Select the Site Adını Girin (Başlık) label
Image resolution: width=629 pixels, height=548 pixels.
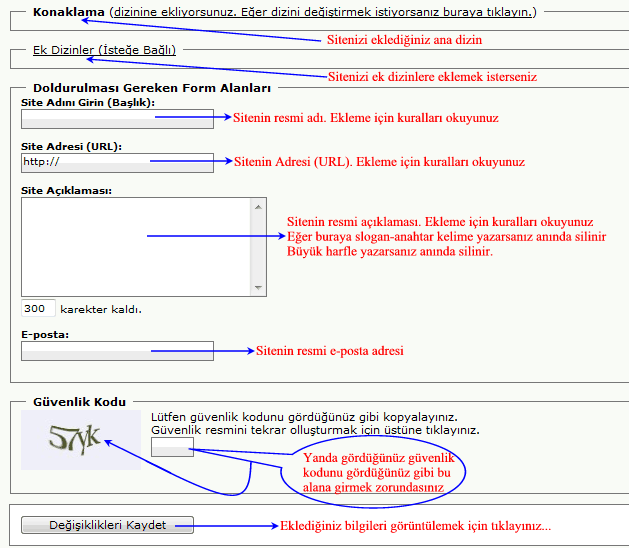coord(88,103)
